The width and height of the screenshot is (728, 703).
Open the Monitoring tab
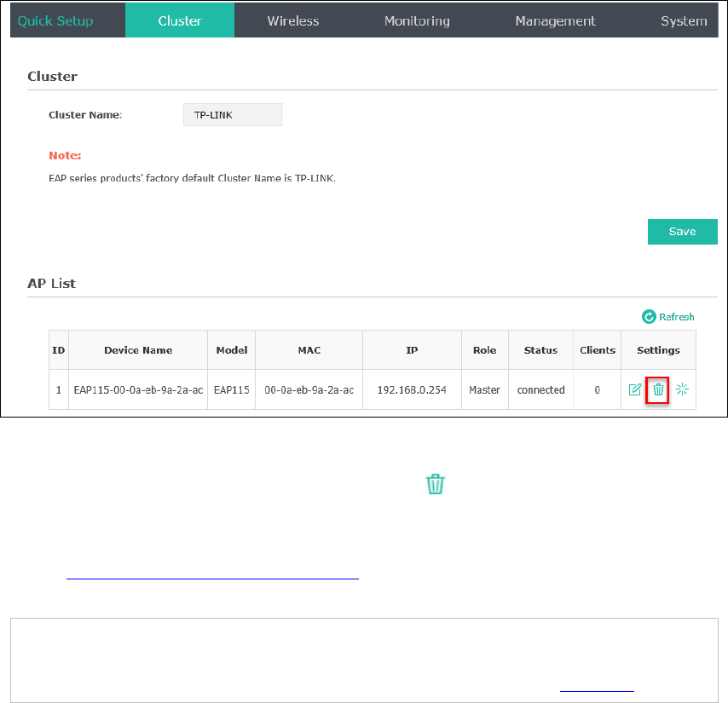click(417, 20)
